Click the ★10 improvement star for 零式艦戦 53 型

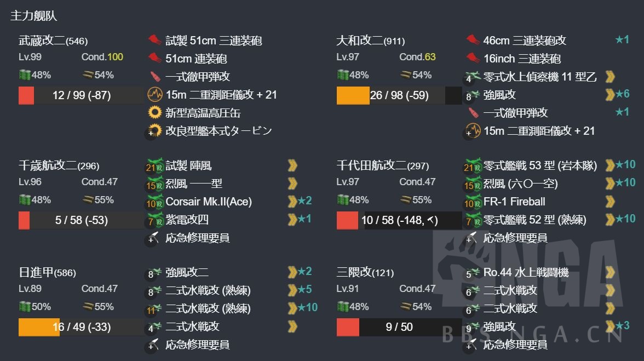625,165
